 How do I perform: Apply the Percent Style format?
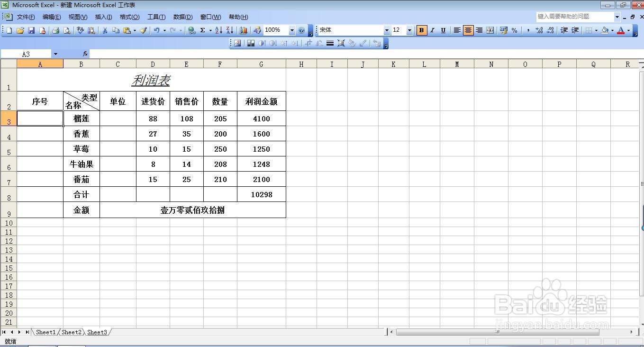515,30
